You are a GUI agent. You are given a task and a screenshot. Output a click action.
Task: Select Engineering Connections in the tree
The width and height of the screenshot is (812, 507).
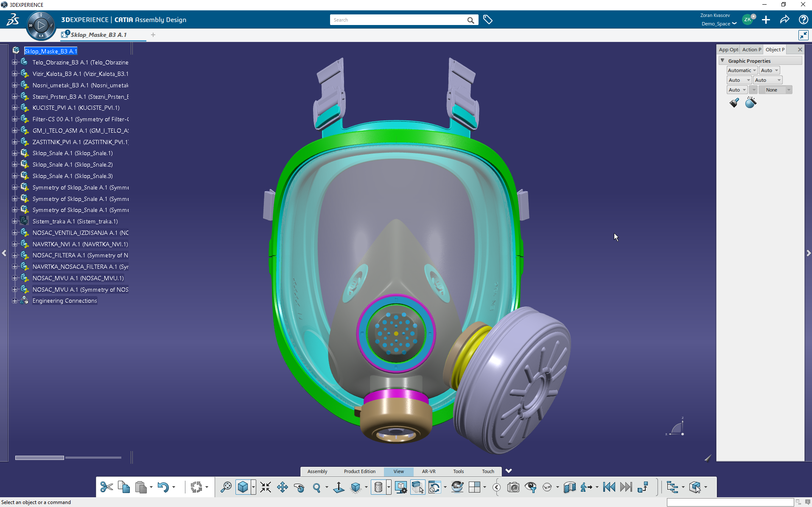(64, 301)
